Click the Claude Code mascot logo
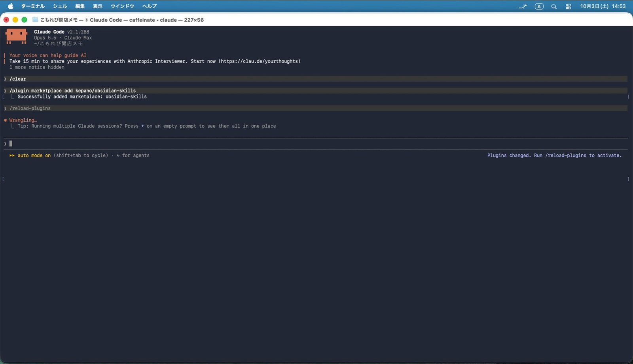The width and height of the screenshot is (633, 364). (16, 36)
